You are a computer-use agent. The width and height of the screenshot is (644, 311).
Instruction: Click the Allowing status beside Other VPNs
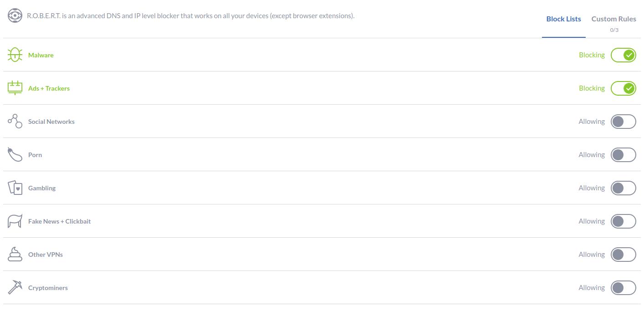coord(592,255)
